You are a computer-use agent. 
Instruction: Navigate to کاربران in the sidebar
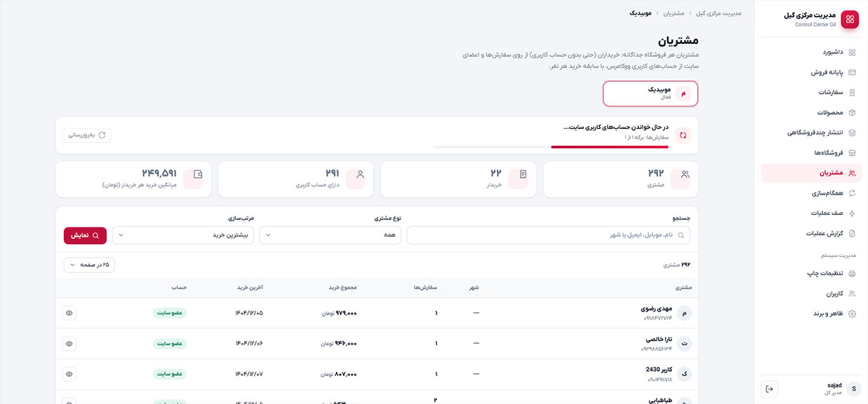(811, 293)
